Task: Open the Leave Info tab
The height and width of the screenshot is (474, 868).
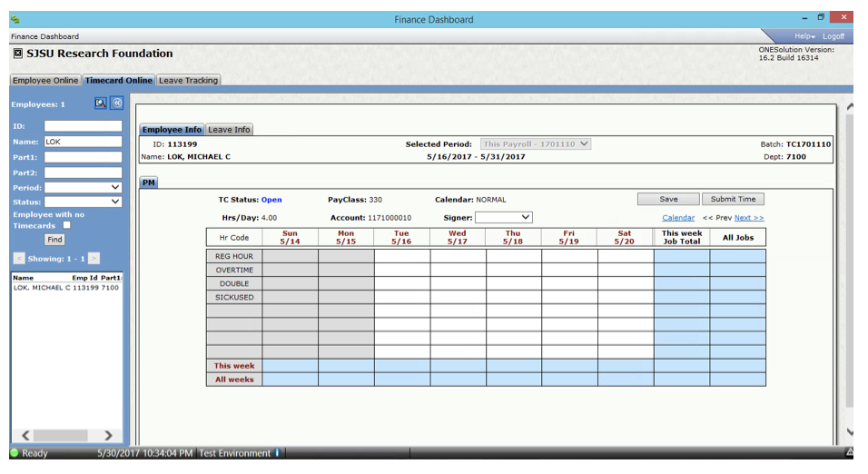Action: [229, 130]
